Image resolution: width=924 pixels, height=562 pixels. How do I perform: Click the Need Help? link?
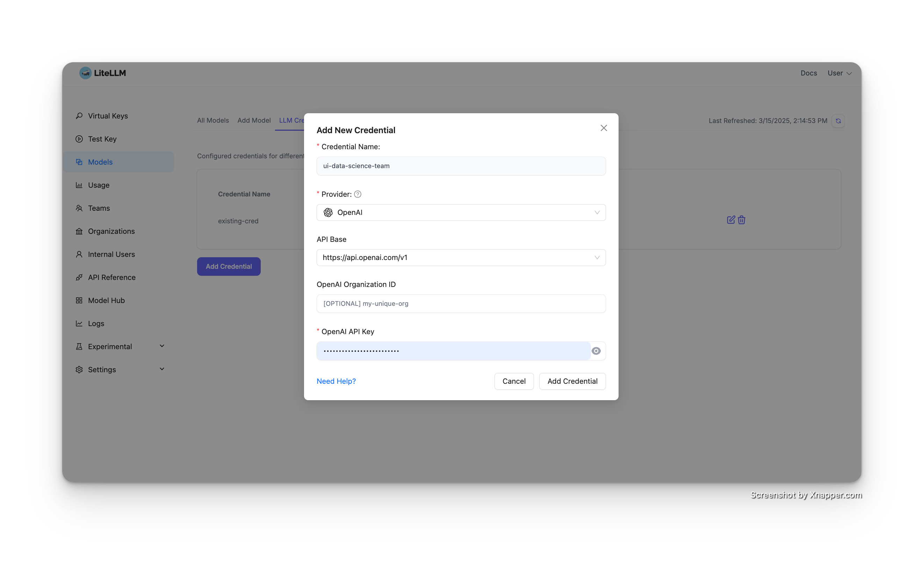tap(336, 381)
